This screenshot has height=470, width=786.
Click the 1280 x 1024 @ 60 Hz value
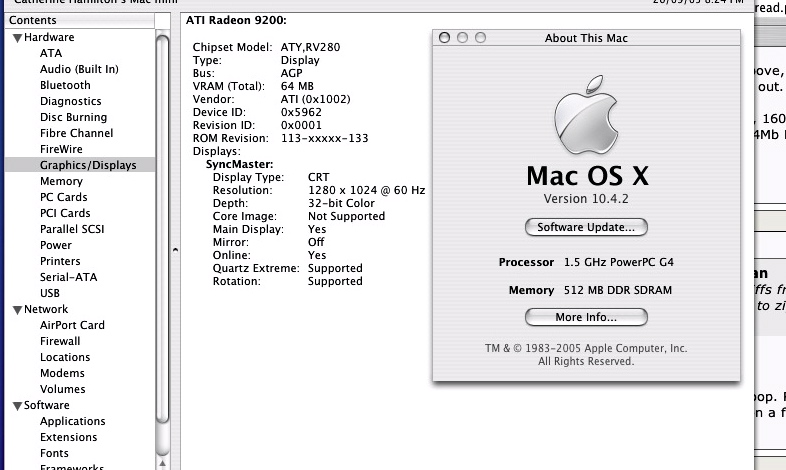coord(366,190)
